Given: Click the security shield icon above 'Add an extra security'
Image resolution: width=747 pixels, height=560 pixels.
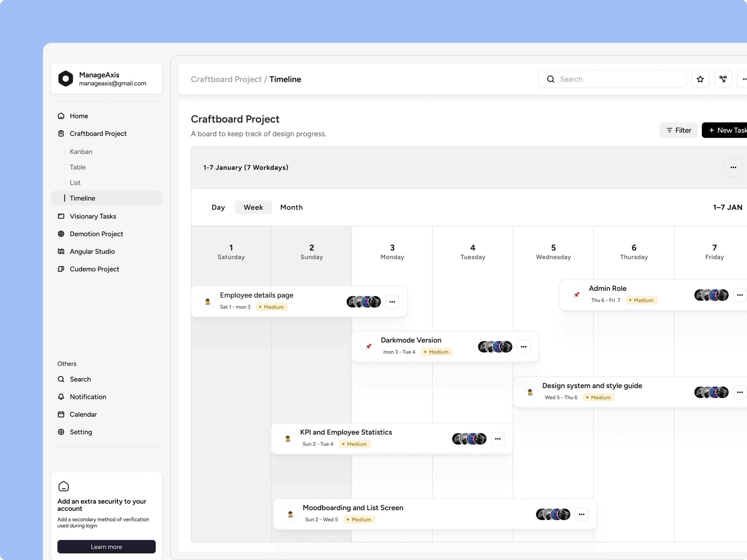Looking at the screenshot, I should [x=64, y=486].
